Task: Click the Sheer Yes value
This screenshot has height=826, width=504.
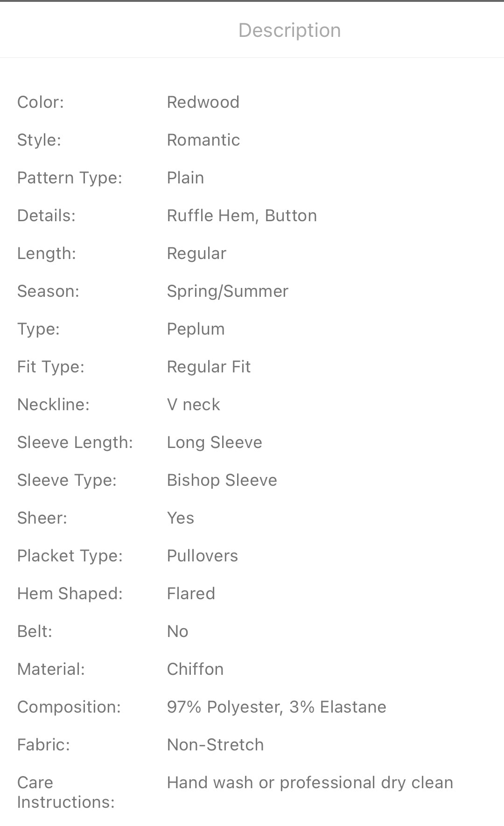Action: pos(180,518)
